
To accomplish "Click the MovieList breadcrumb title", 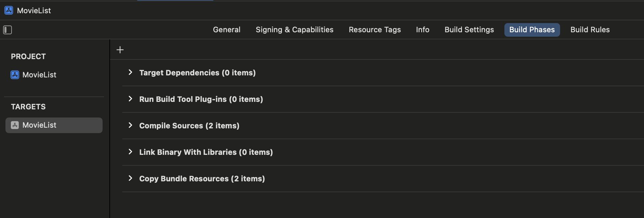I will coord(34,11).
